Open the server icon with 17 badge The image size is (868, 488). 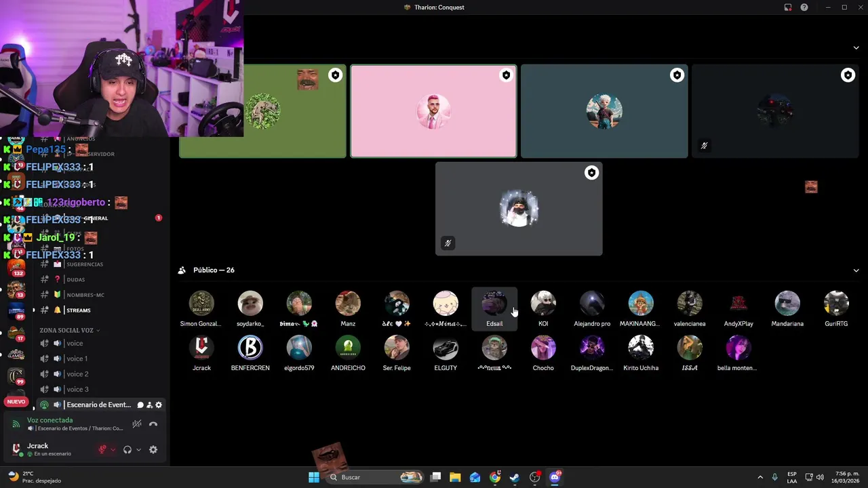click(x=16, y=333)
